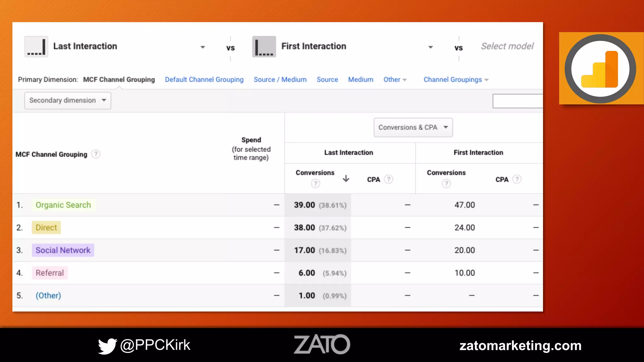Image resolution: width=644 pixels, height=362 pixels.
Task: Open the Referral channel
Action: (50, 273)
